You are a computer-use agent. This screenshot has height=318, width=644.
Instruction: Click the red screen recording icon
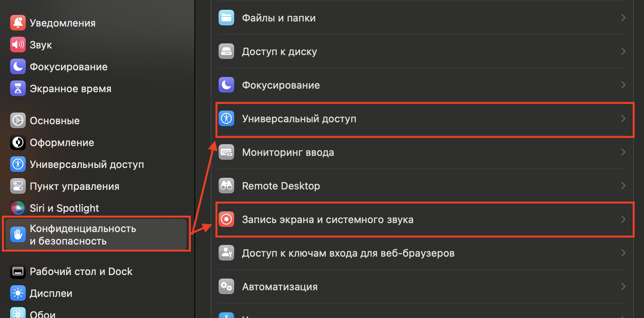(x=226, y=219)
